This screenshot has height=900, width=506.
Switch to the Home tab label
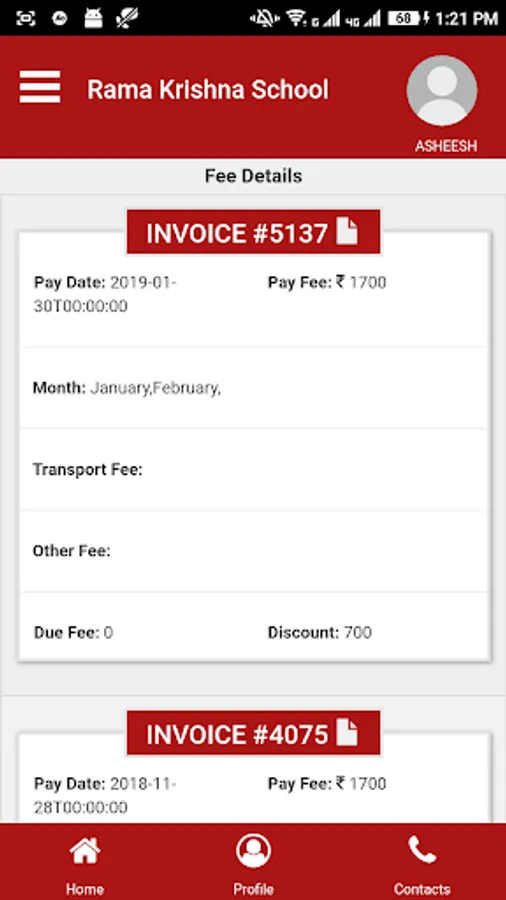pyautogui.click(x=85, y=890)
